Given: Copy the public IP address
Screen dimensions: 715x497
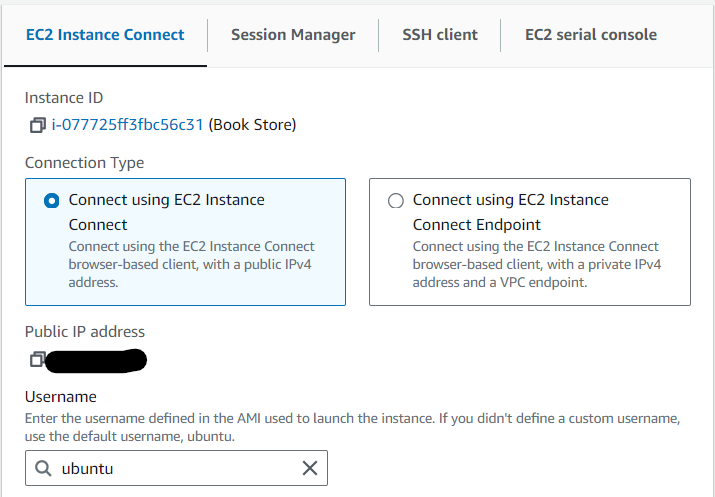Looking at the screenshot, I should [38, 358].
